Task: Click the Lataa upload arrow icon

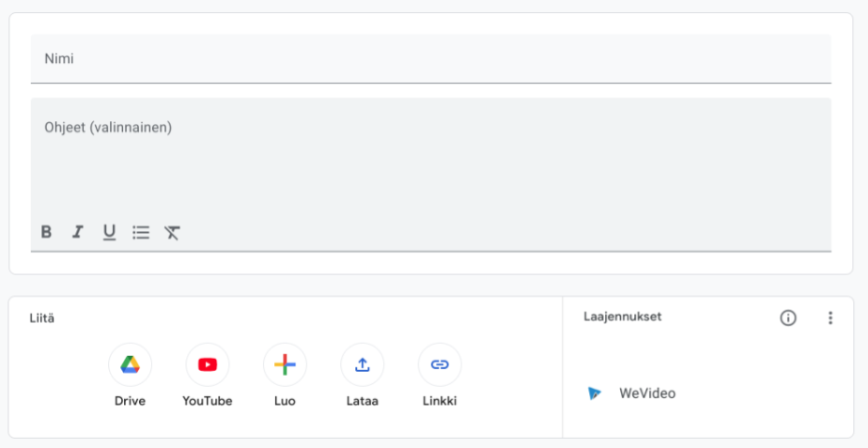Action: pos(363,365)
